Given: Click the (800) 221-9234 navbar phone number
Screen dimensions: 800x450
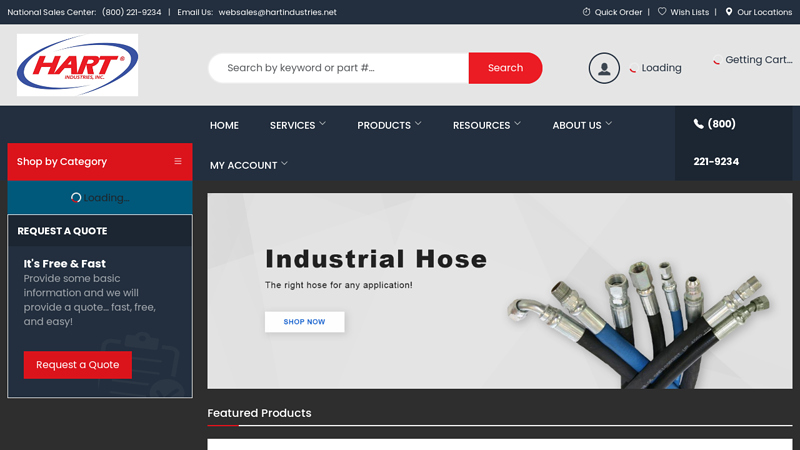Looking at the screenshot, I should click(716, 143).
